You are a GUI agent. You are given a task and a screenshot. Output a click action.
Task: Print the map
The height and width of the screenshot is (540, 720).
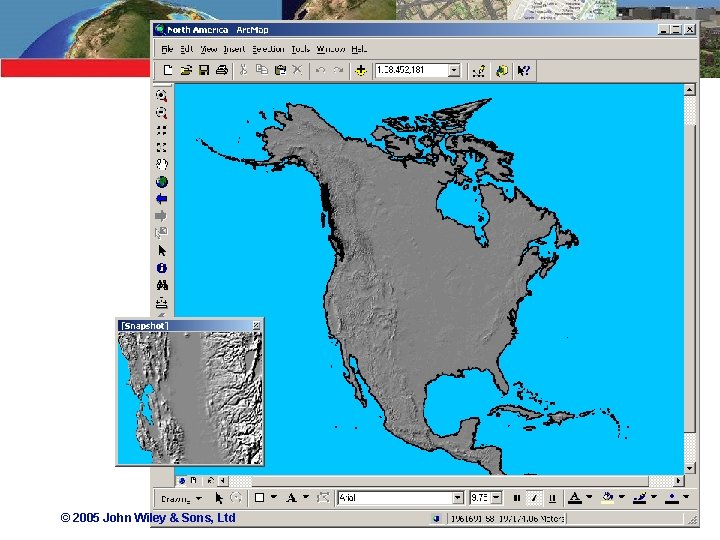coord(222,70)
